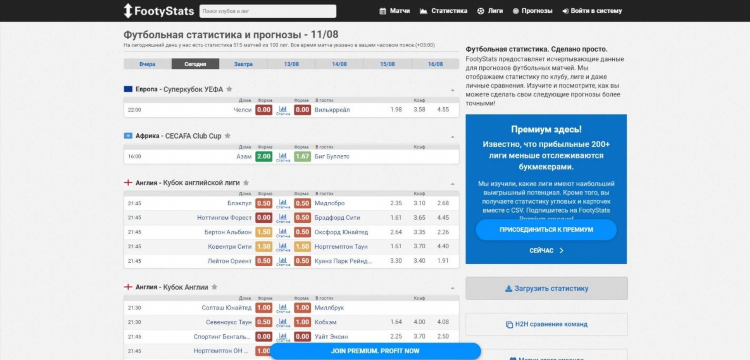Screen dimensions: 750x360
Task: Open stats icon for Азам vs Биг Буллетс
Action: pyautogui.click(x=283, y=156)
